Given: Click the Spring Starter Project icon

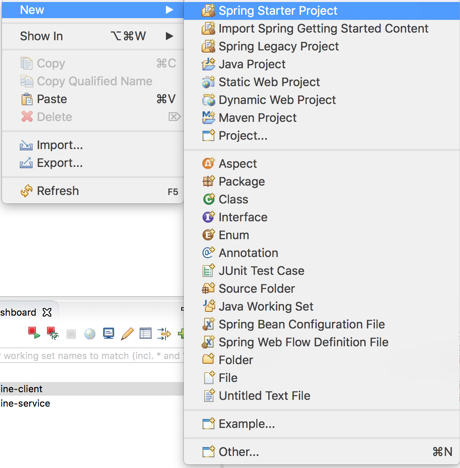Looking at the screenshot, I should point(208,11).
